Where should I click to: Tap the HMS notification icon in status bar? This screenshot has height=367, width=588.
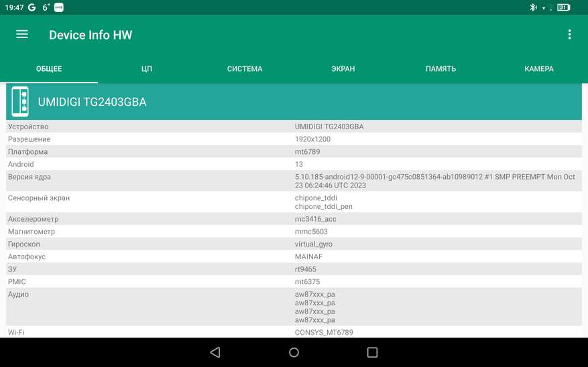(x=59, y=7)
